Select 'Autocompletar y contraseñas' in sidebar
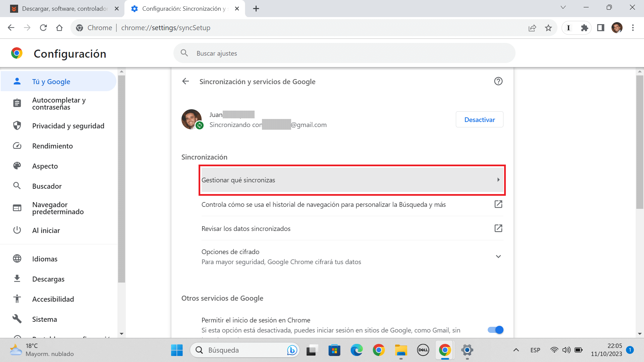Image resolution: width=644 pixels, height=362 pixels. pos(59,103)
